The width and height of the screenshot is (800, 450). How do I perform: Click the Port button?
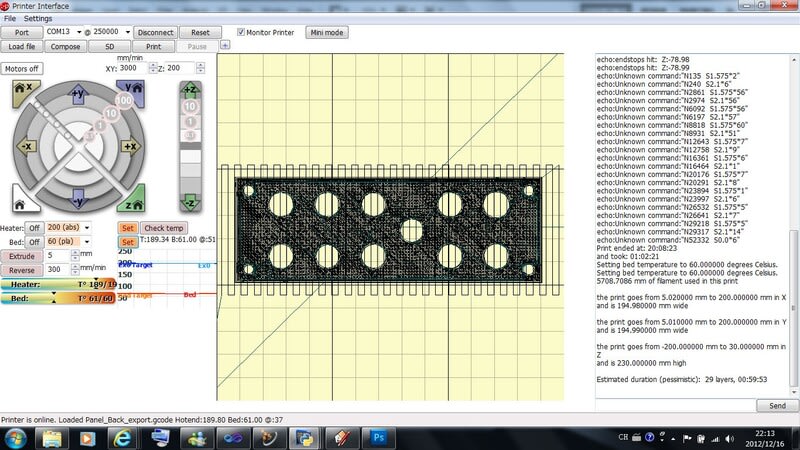(x=22, y=32)
